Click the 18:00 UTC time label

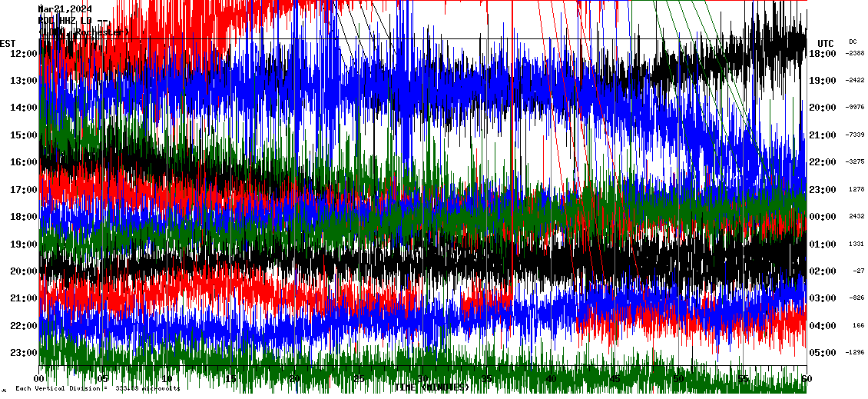[x=823, y=54]
